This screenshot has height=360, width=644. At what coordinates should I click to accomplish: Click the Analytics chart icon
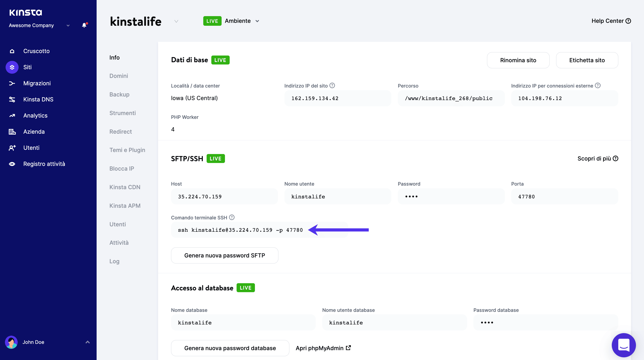tap(12, 115)
